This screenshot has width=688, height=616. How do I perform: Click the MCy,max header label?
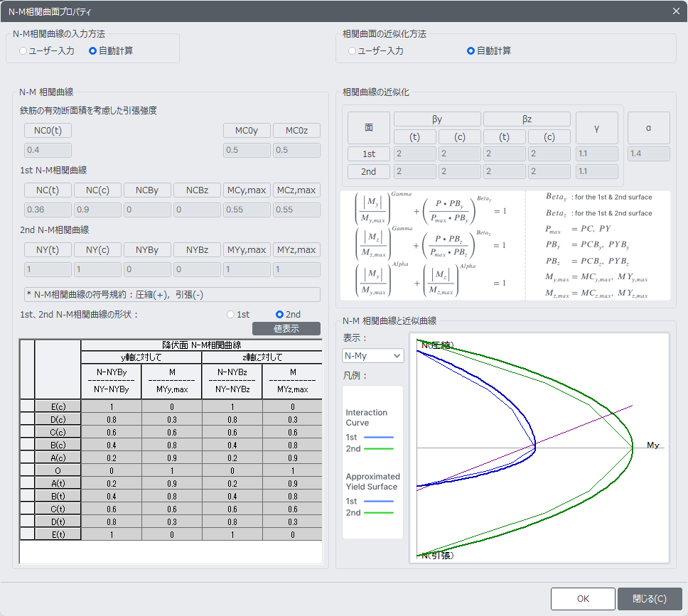click(247, 190)
